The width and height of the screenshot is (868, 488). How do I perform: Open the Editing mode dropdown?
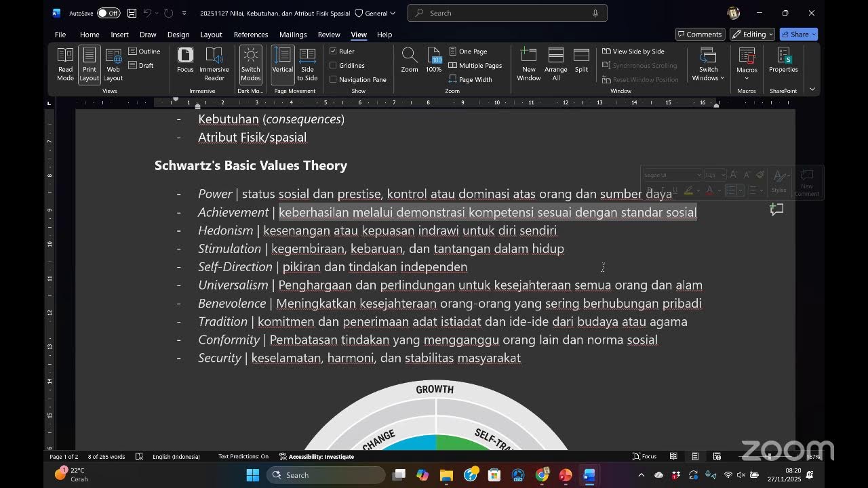pyautogui.click(x=753, y=35)
